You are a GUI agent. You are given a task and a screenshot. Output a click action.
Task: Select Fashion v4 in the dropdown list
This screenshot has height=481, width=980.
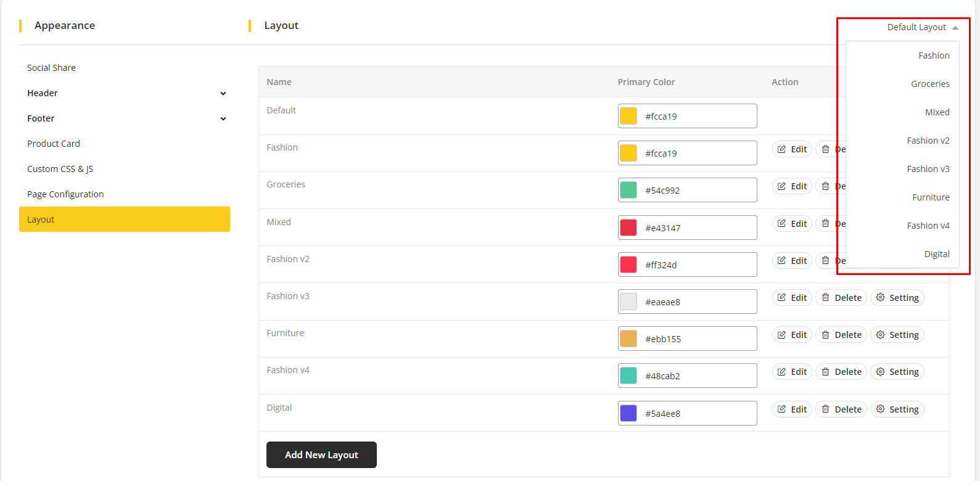(928, 226)
